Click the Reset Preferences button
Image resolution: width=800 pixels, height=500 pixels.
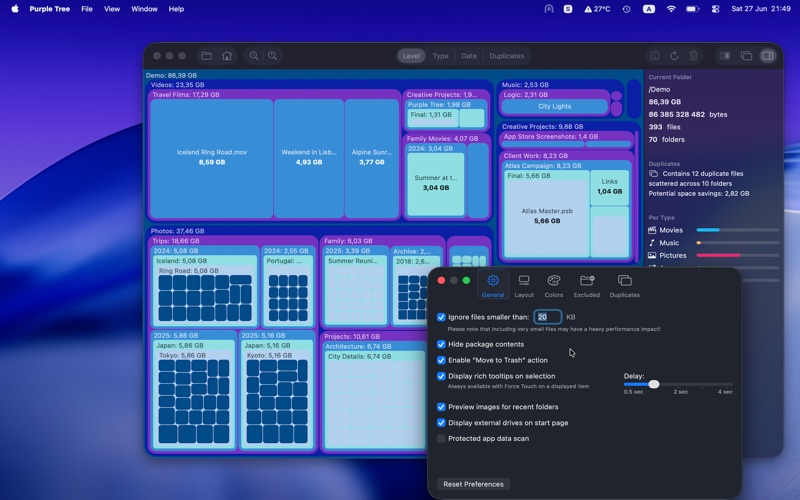[473, 484]
